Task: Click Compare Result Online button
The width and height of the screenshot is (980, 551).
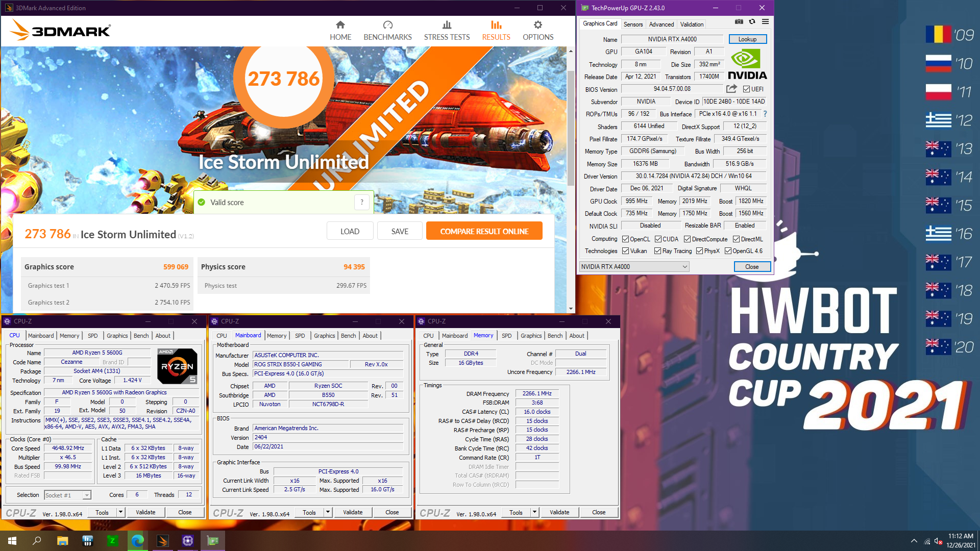Action: click(x=484, y=231)
